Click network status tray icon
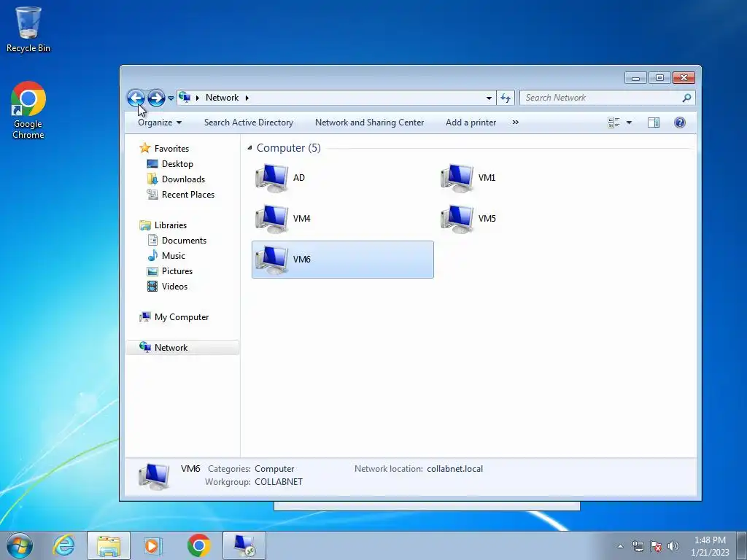 638,547
